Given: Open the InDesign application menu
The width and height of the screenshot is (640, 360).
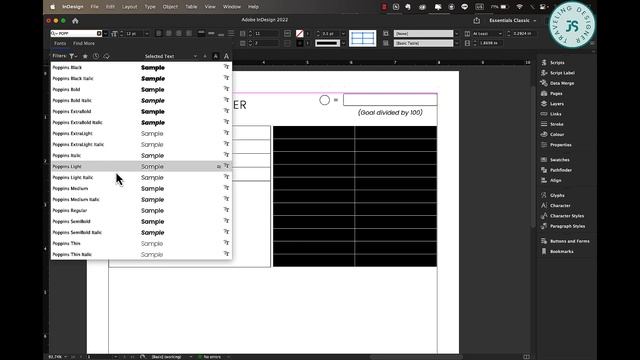Looking at the screenshot, I should click(73, 7).
